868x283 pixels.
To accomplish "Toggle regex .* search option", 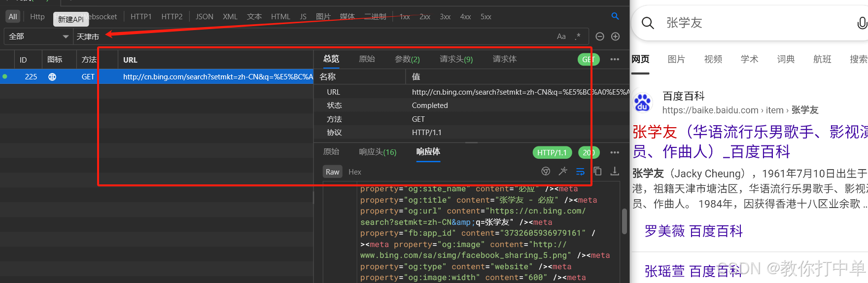I will (578, 36).
